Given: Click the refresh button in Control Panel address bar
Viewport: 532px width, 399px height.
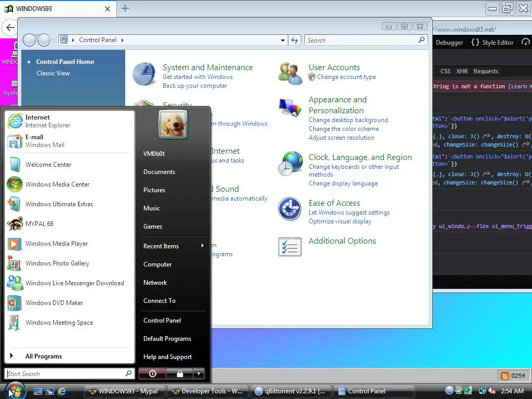Looking at the screenshot, I should (x=295, y=41).
